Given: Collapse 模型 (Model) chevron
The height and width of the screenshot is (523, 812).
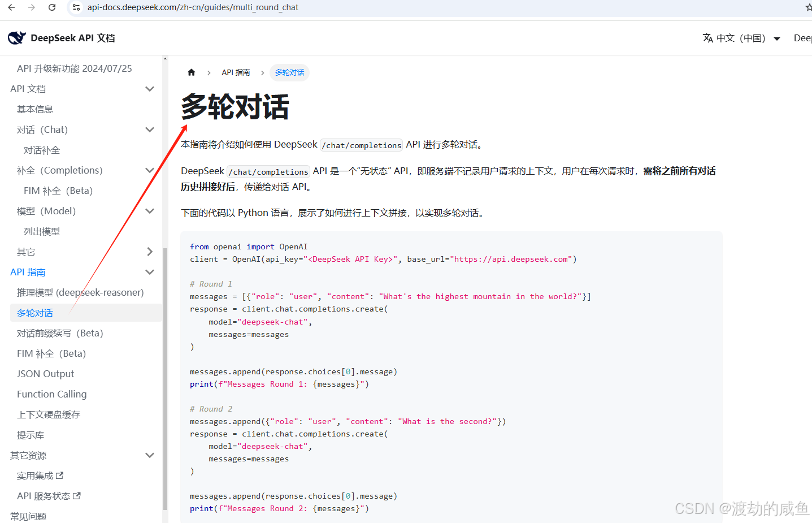Looking at the screenshot, I should pyautogui.click(x=150, y=211).
